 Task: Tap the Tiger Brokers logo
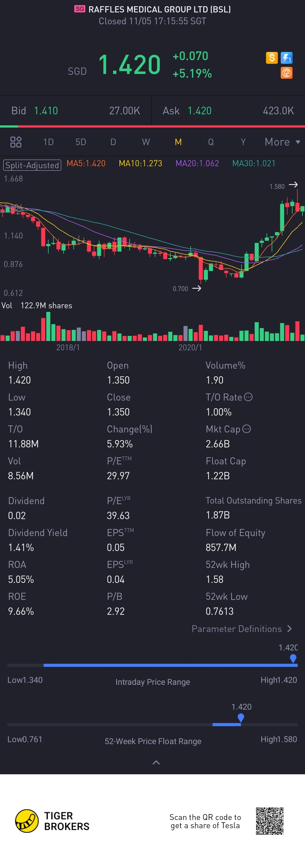pyautogui.click(x=53, y=821)
